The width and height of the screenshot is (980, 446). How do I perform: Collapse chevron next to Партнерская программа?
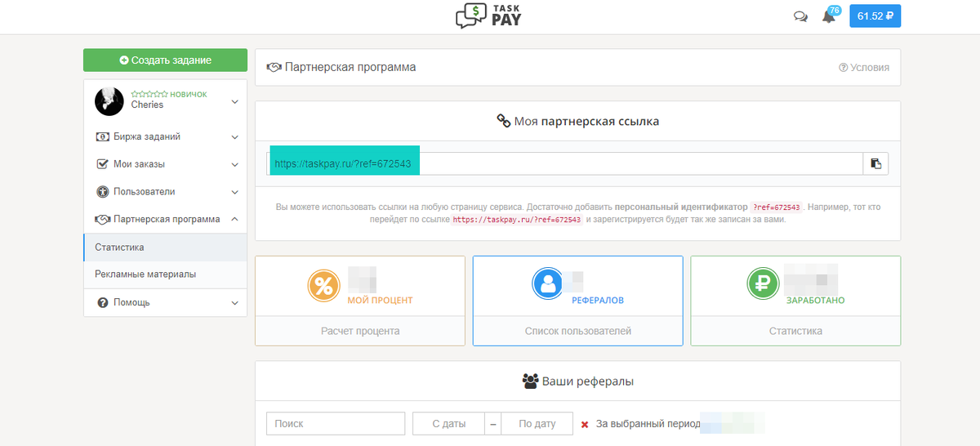click(234, 219)
